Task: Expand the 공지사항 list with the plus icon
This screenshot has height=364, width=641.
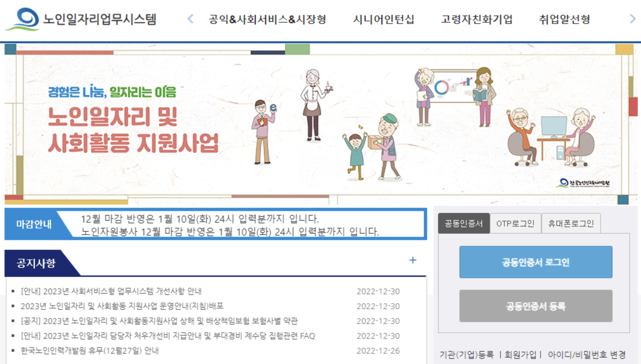Action: tap(412, 260)
